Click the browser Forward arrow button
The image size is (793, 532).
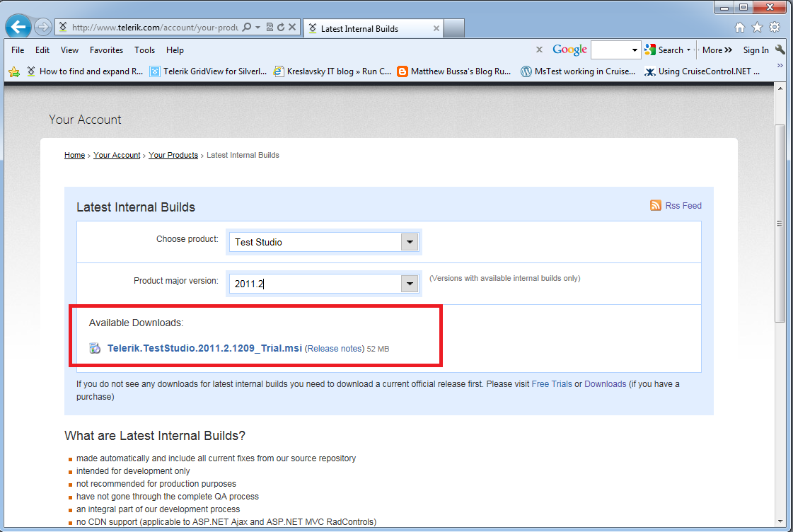[43, 27]
